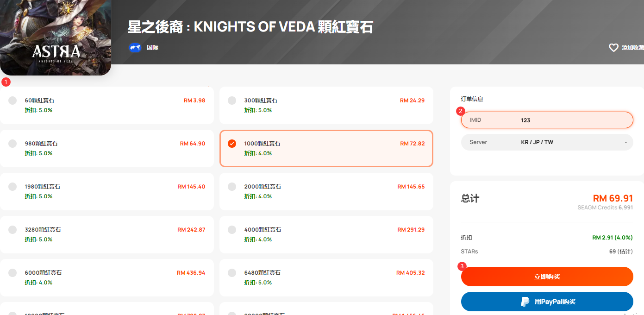Pick the 2000 gems RM 145.65 option

(x=326, y=191)
